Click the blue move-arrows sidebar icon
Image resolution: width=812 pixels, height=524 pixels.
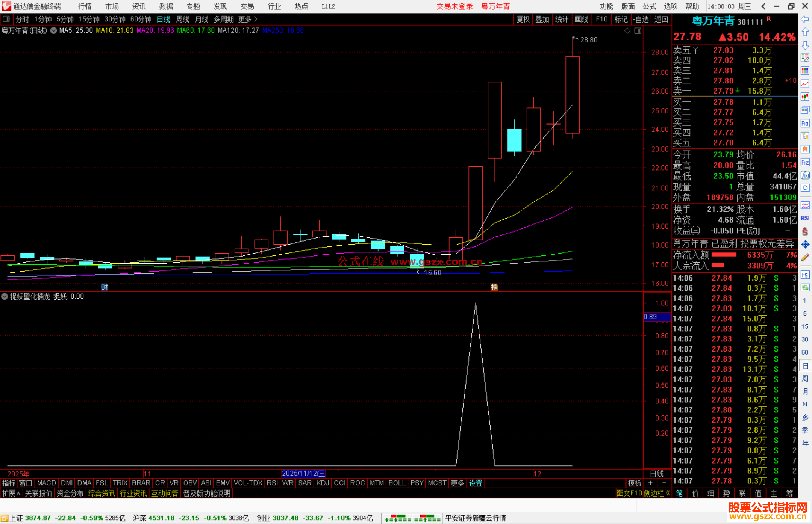coord(805,245)
